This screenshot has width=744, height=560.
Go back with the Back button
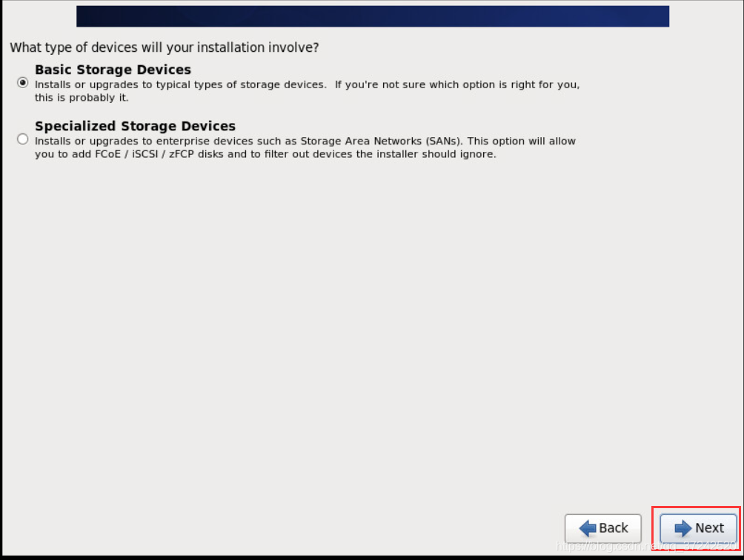click(602, 527)
